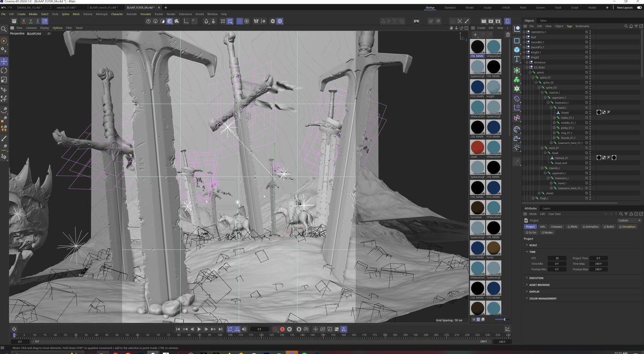Select the Cineware attribute tab
The width and height of the screenshot is (644, 354).
557,226
